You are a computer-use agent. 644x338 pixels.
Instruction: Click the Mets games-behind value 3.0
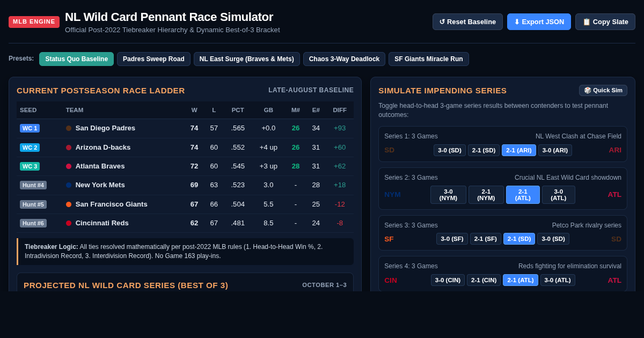pyautogui.click(x=268, y=185)
